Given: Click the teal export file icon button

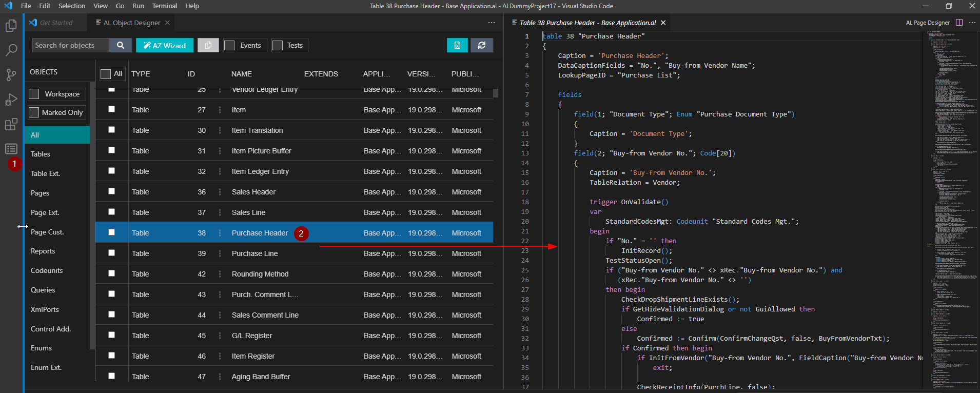Looking at the screenshot, I should coord(457,45).
